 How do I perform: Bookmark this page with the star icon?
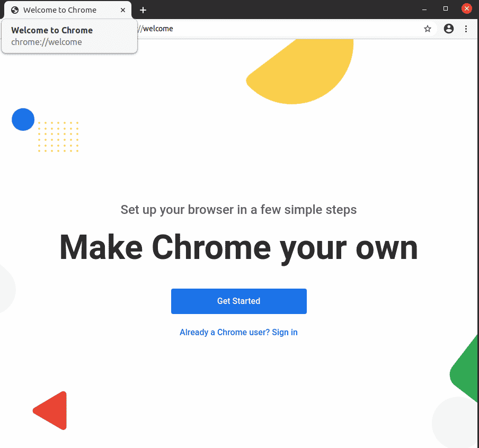(428, 29)
